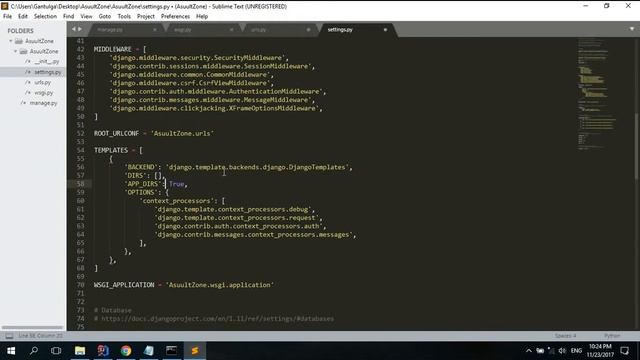The image size is (640, 360).
Task: Click the 'BACKEND' key on line 56
Action: [141, 167]
